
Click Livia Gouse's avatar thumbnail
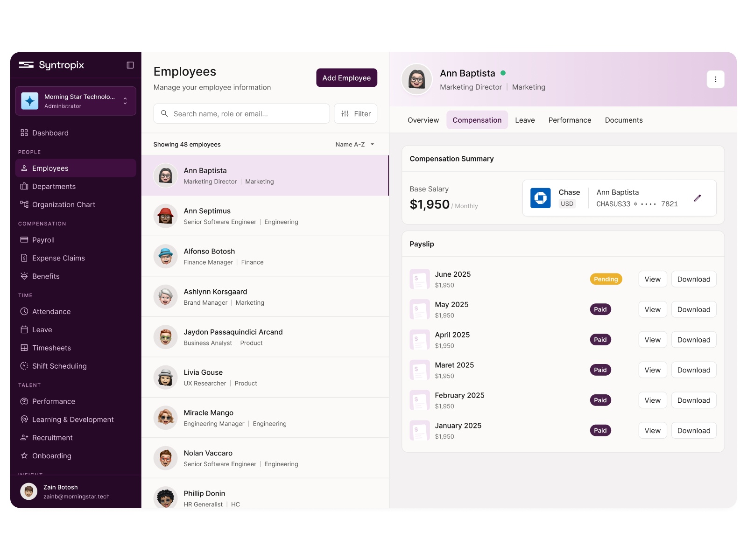click(166, 378)
